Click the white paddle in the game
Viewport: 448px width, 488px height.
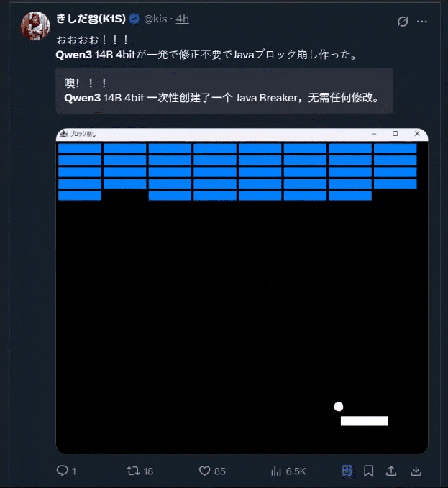365,421
